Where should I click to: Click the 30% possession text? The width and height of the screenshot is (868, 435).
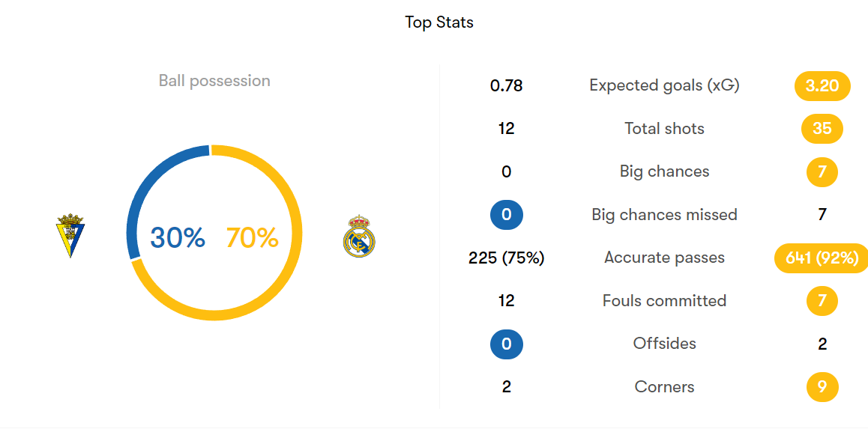click(x=178, y=237)
